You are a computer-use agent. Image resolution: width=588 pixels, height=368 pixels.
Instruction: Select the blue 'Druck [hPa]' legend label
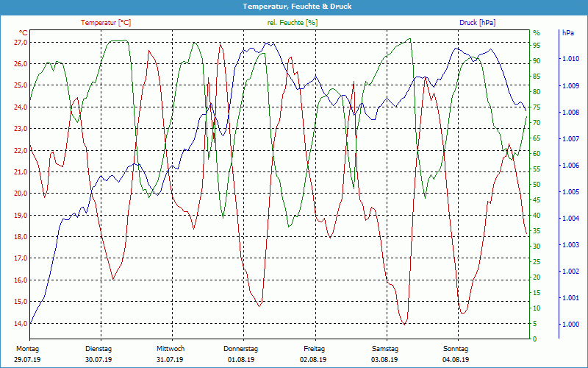(477, 23)
